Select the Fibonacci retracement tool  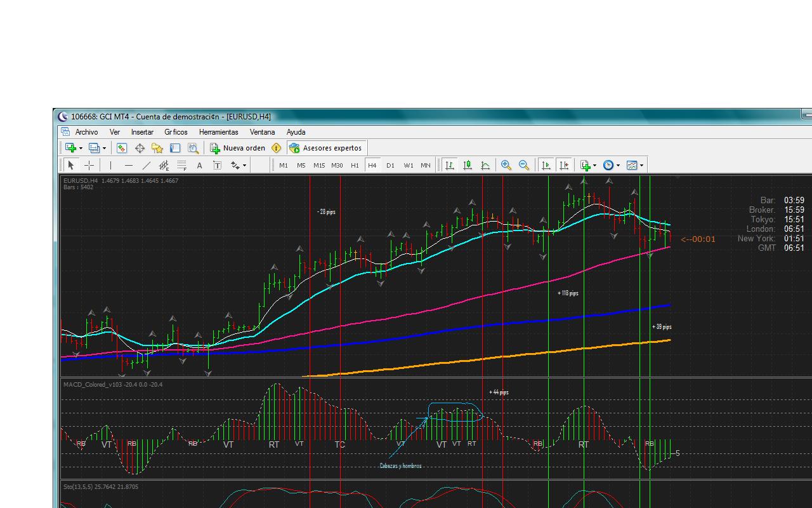[x=181, y=165]
